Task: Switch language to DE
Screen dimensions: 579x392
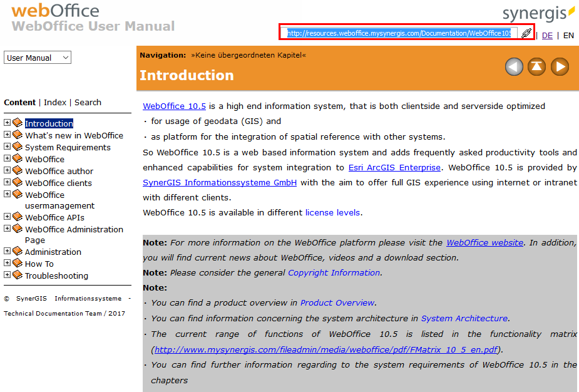Action: tap(547, 36)
